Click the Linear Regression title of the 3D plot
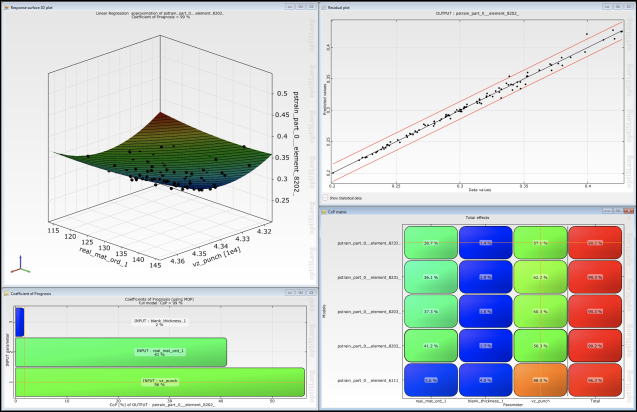 [x=160, y=15]
